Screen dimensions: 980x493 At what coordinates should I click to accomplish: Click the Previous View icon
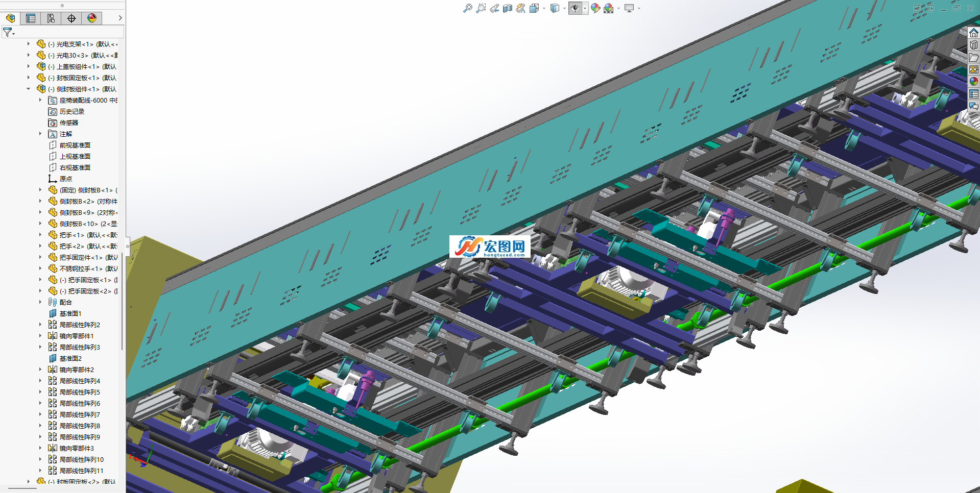(x=494, y=8)
